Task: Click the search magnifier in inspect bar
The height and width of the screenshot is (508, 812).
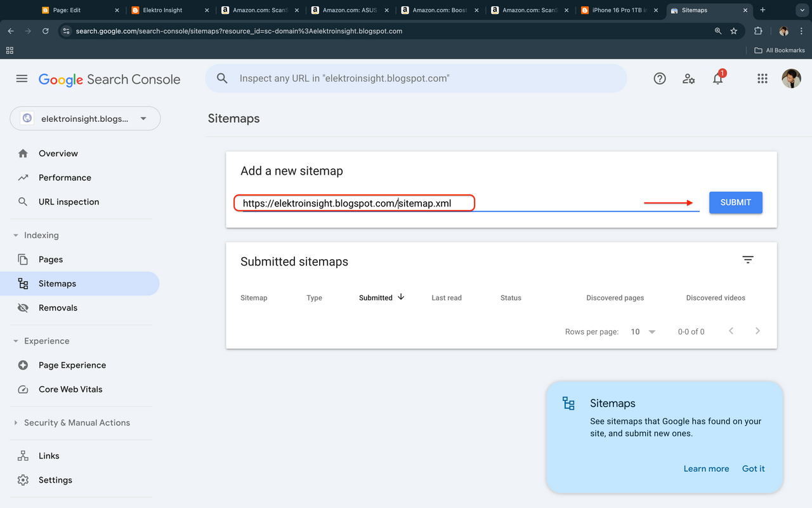Action: pyautogui.click(x=222, y=79)
